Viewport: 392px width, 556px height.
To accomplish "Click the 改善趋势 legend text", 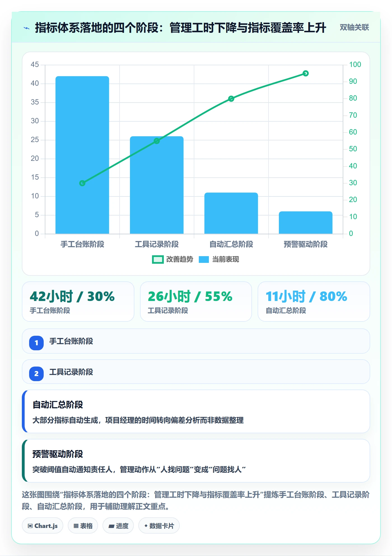I will (x=180, y=260).
